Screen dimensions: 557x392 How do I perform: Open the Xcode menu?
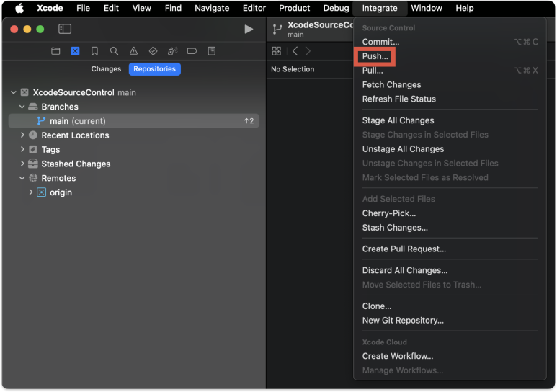pos(50,8)
